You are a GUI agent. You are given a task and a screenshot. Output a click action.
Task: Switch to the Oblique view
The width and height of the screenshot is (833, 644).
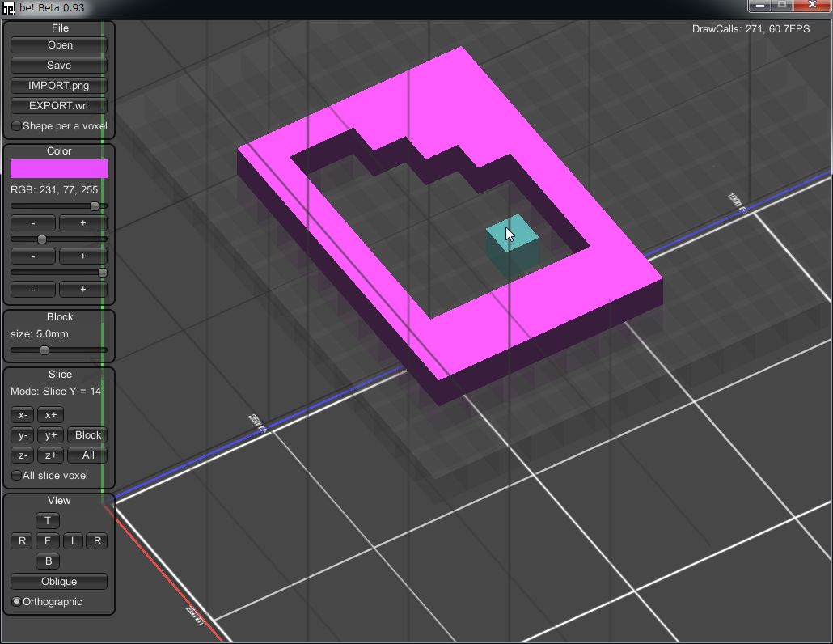coord(59,582)
